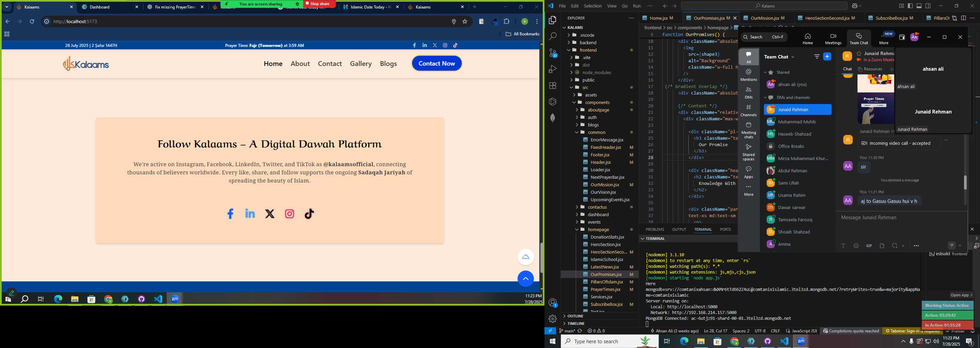
Task: Click Stop share button
Action: coord(320,4)
